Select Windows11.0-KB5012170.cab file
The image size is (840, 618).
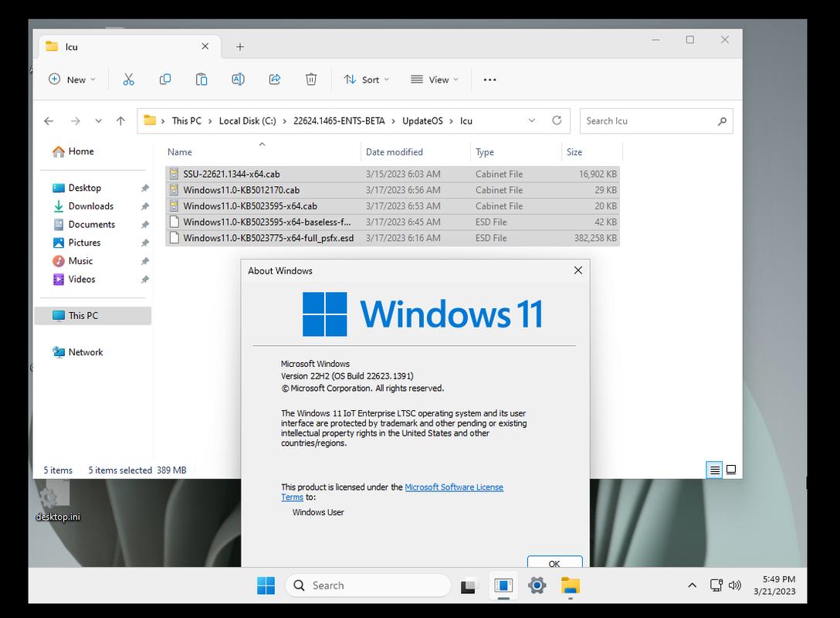tap(392, 190)
